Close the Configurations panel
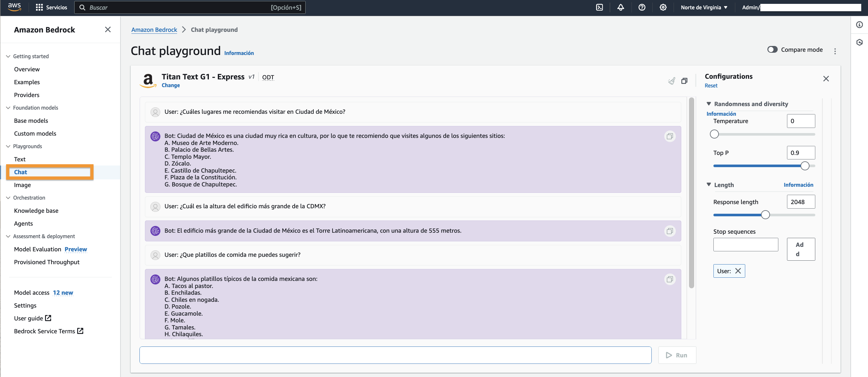Image resolution: width=868 pixels, height=377 pixels. pos(826,78)
